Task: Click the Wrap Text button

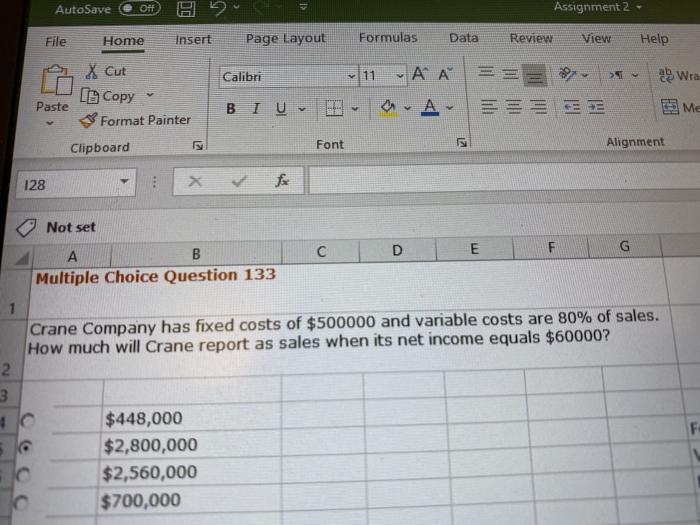Action: (x=679, y=75)
